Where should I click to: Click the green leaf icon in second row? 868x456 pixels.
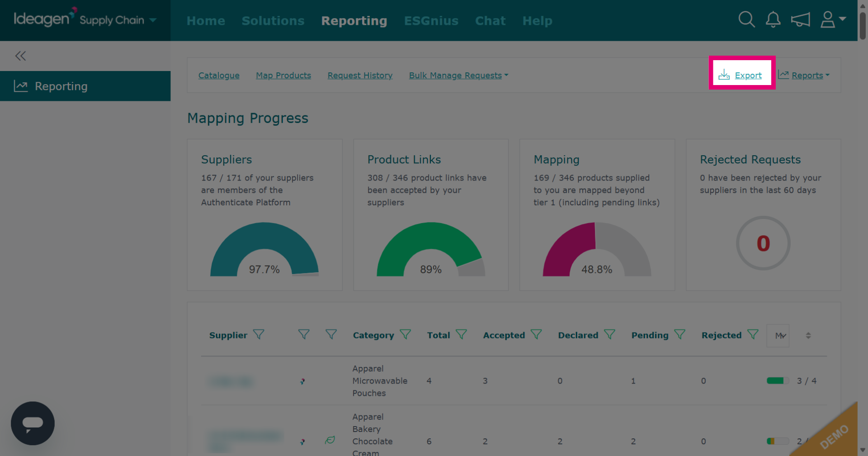point(330,440)
